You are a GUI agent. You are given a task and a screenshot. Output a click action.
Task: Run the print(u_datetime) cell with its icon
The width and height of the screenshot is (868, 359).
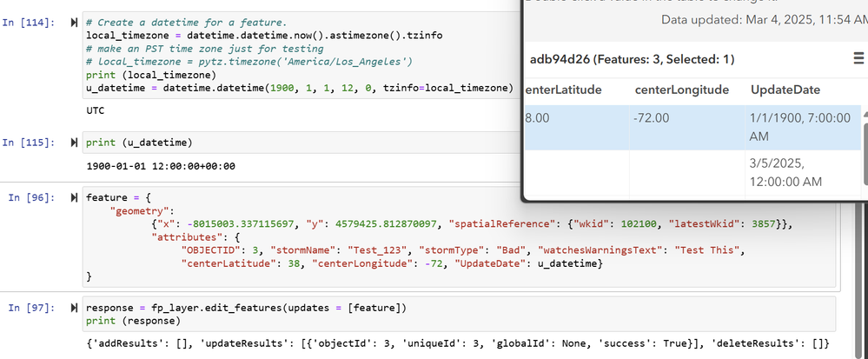tap(74, 143)
